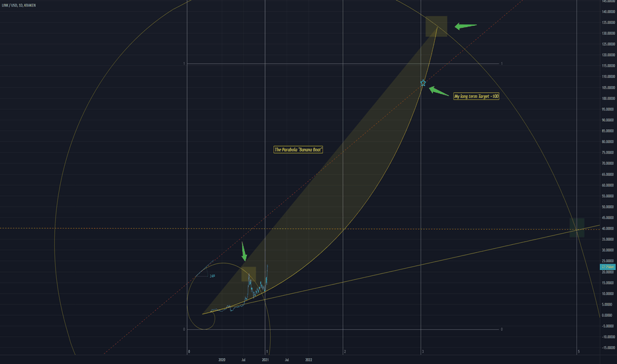The height and width of the screenshot is (364, 617).
Task: Click the Fib time zone label 5
Action: click(579, 352)
